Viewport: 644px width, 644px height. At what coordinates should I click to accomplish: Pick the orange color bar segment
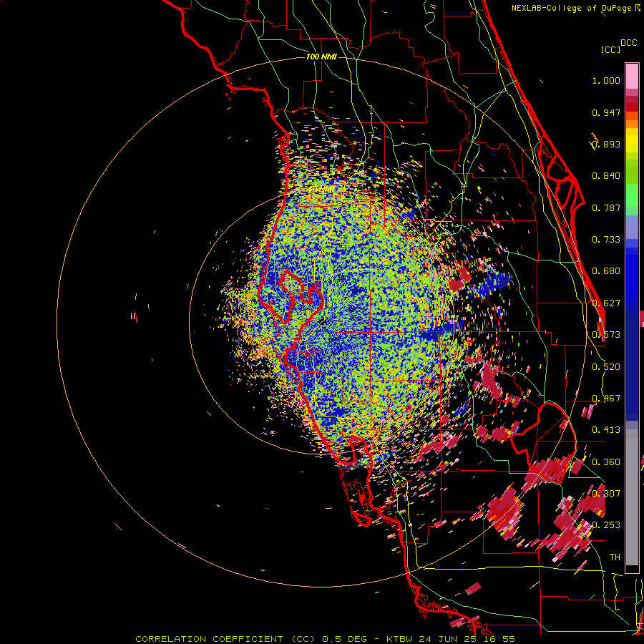click(x=632, y=124)
